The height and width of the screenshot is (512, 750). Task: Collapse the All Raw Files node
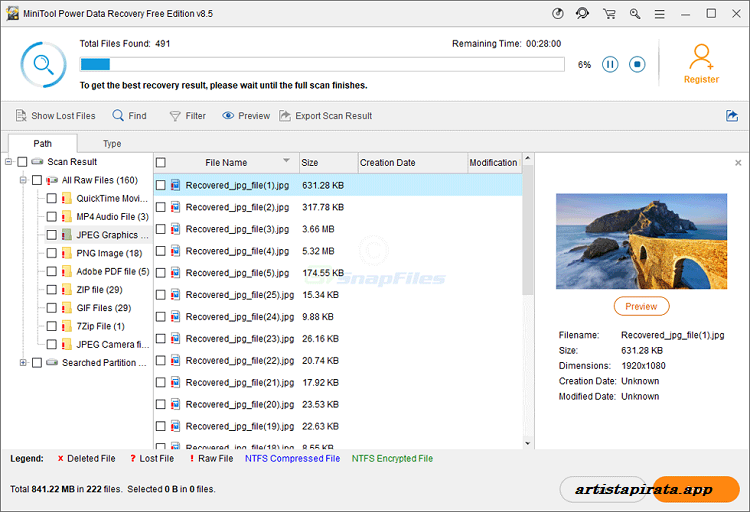22,180
